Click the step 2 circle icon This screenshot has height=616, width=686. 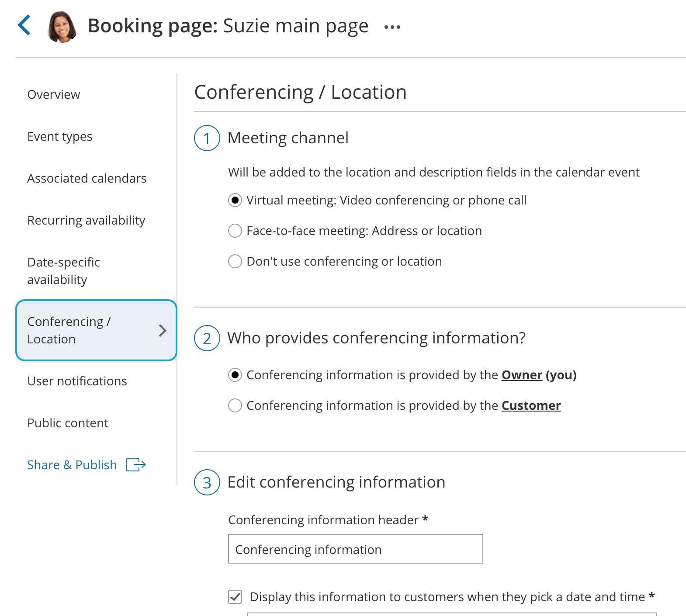point(207,338)
